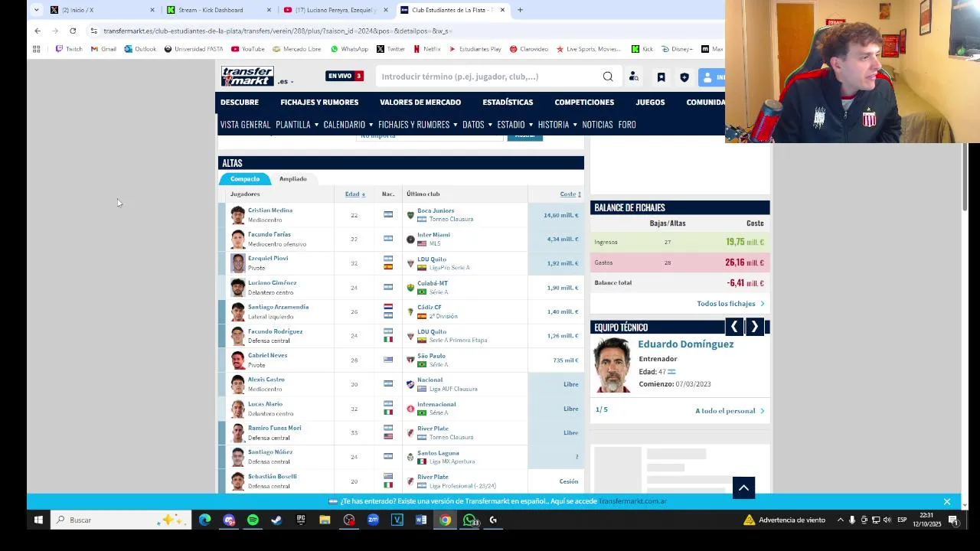Open Steam from the taskbar
The height and width of the screenshot is (551, 980).
(276, 520)
